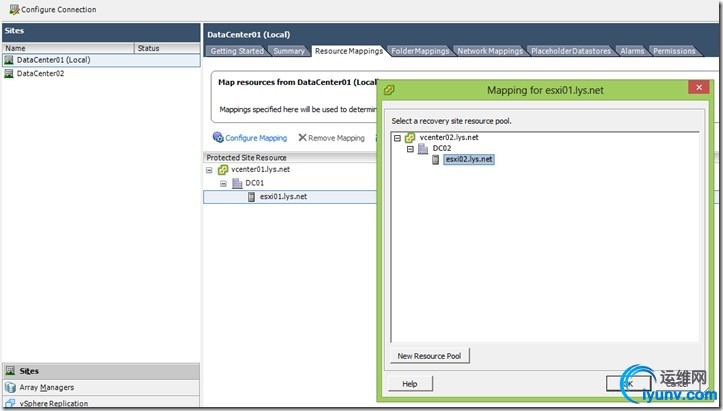Click vcenter02.lys.net vCenter icon in dialog
723x411 pixels.
(410, 137)
